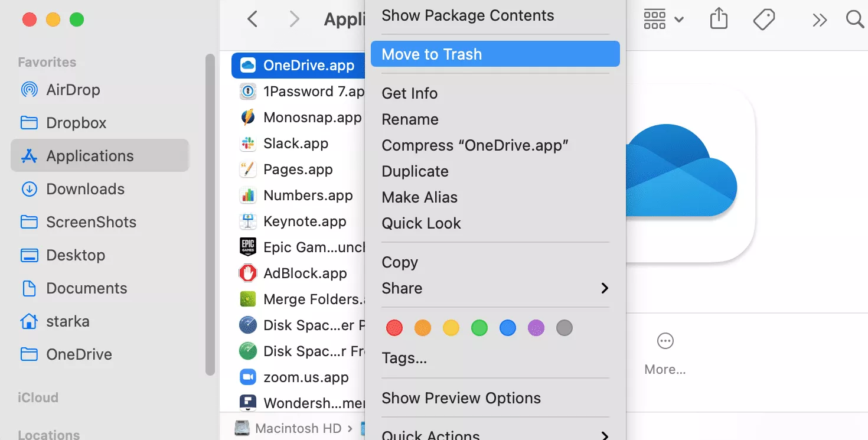
Task: Click the Tags icon in toolbar
Action: [764, 19]
